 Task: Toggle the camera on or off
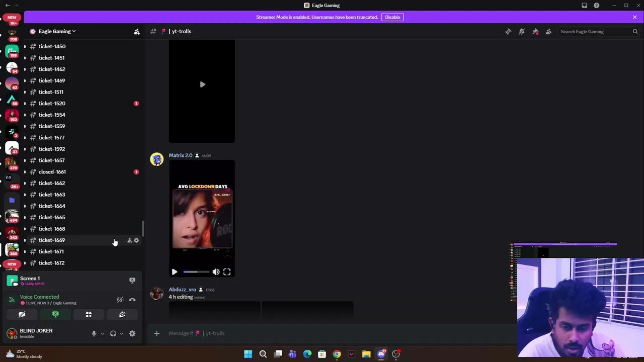[22, 315]
